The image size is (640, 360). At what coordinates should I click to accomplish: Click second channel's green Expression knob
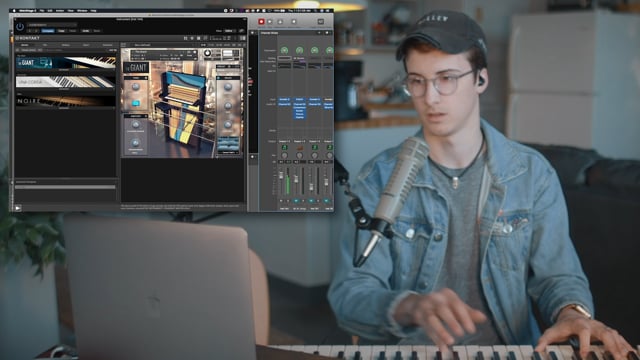(x=299, y=50)
